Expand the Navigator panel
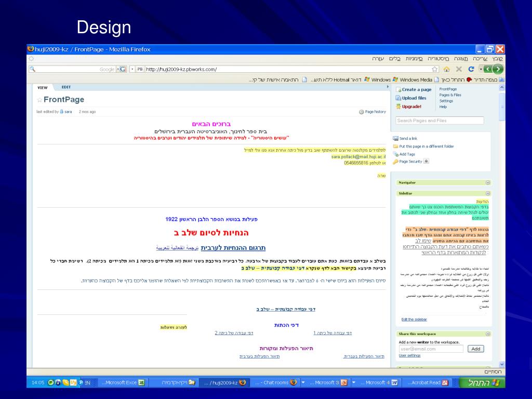 click(488, 182)
